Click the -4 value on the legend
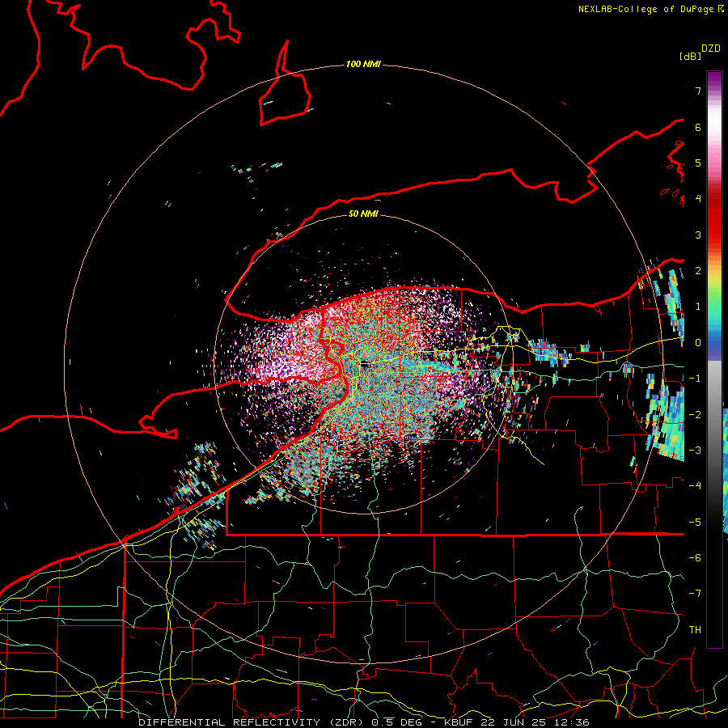 pos(695,485)
